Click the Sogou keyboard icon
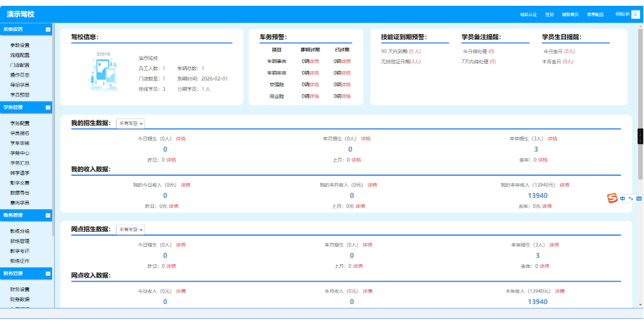This screenshot has width=644, height=324. click(639, 198)
